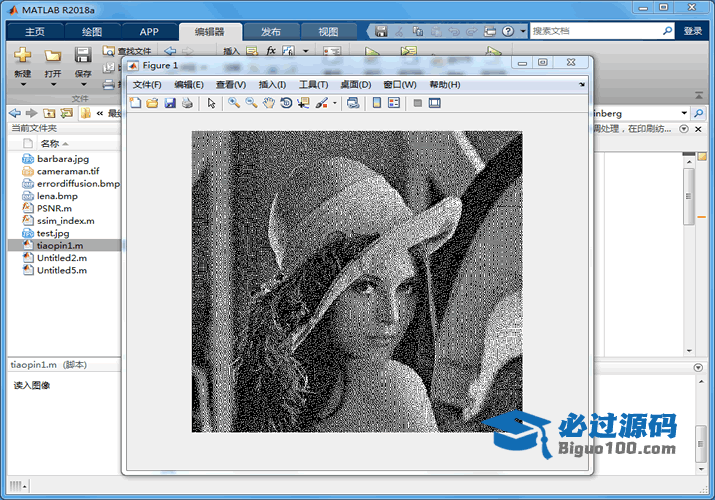Screen dimensions: 715x500
Task: Select cameraman.tif in current folder
Action: (x=68, y=171)
